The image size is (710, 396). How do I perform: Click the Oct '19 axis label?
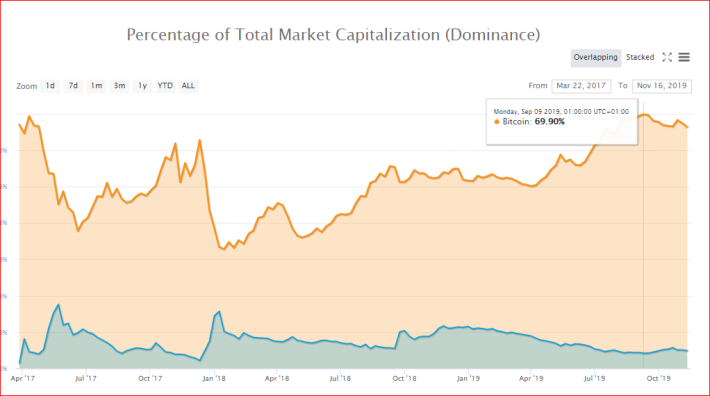click(658, 378)
